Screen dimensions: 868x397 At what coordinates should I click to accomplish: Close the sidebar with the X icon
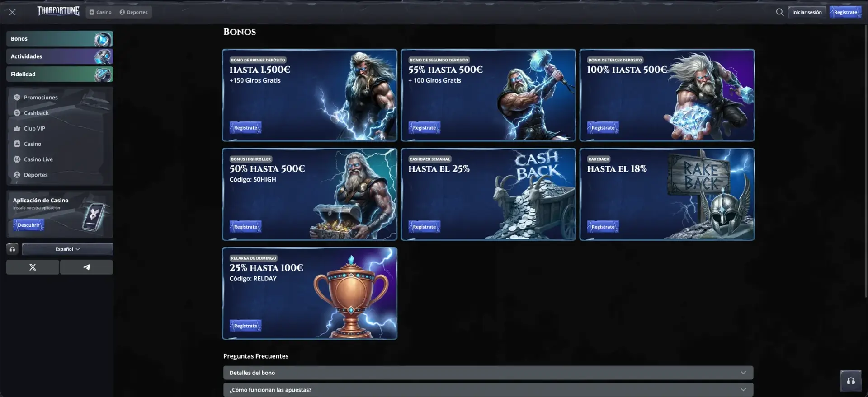pos(12,12)
